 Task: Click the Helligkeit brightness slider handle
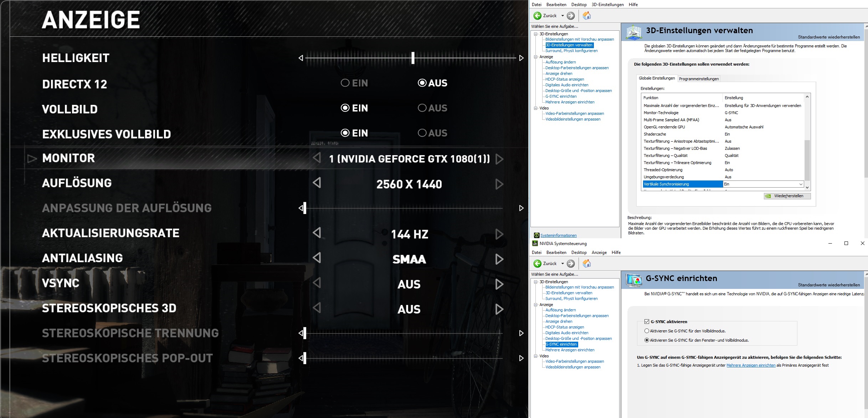[413, 58]
